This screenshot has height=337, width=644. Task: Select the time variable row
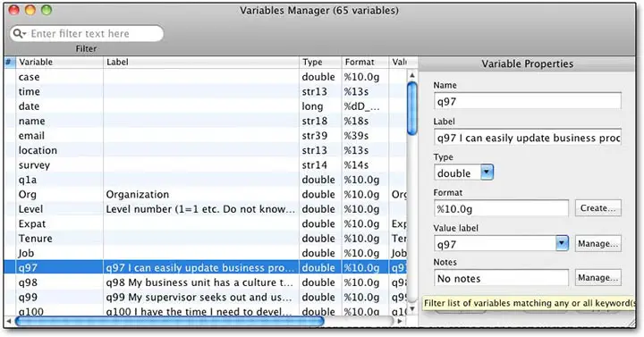pyautogui.click(x=205, y=91)
